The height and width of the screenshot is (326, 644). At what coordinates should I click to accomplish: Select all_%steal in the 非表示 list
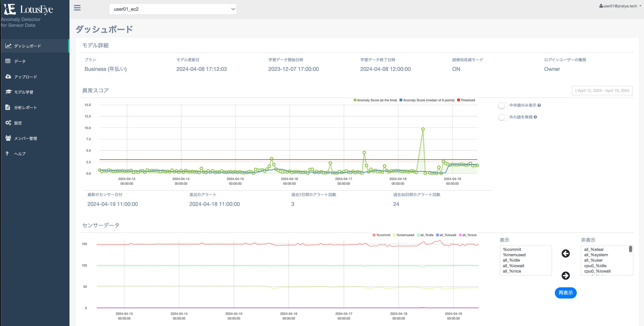pyautogui.click(x=605, y=249)
